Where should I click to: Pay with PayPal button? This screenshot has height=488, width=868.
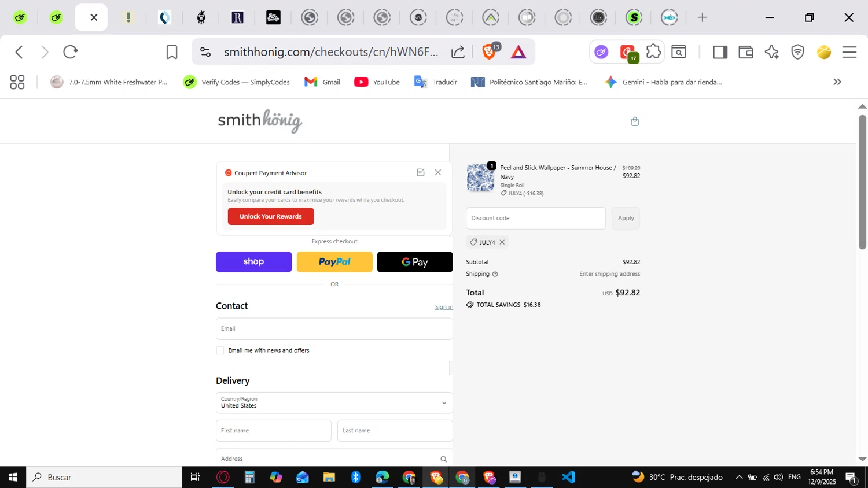pyautogui.click(x=334, y=262)
